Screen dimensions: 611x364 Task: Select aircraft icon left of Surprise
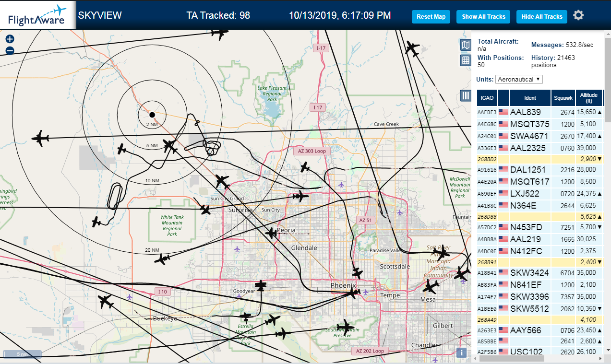coord(206,210)
